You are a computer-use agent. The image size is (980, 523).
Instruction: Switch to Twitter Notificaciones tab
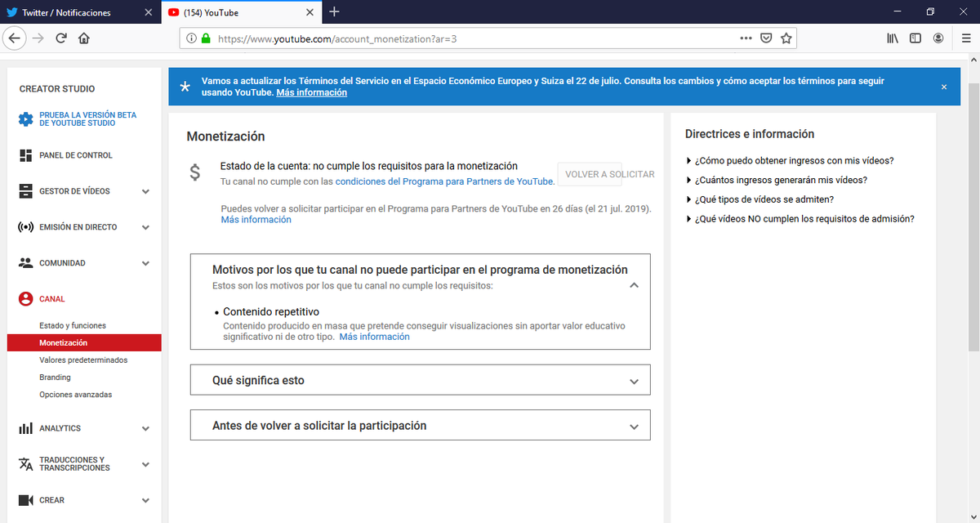[x=79, y=13]
